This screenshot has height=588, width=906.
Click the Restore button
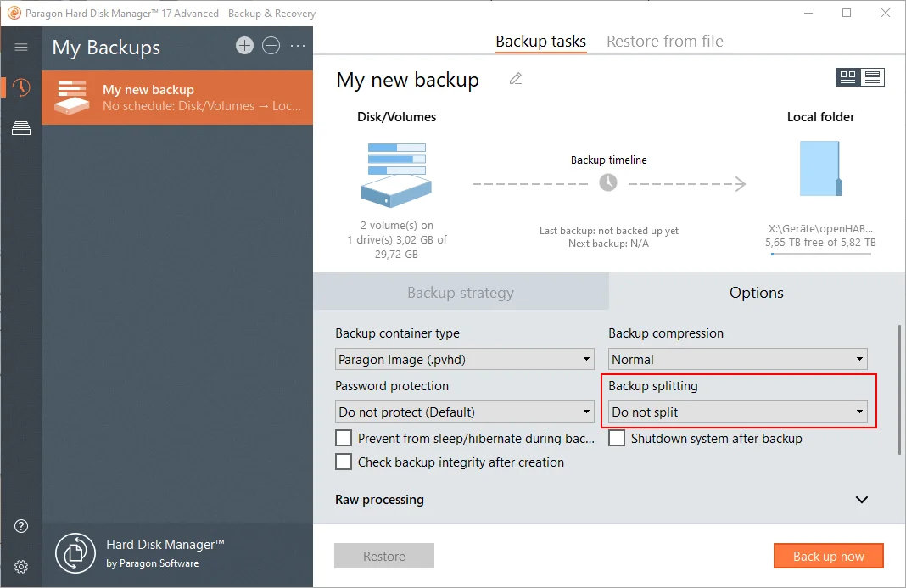tap(384, 557)
